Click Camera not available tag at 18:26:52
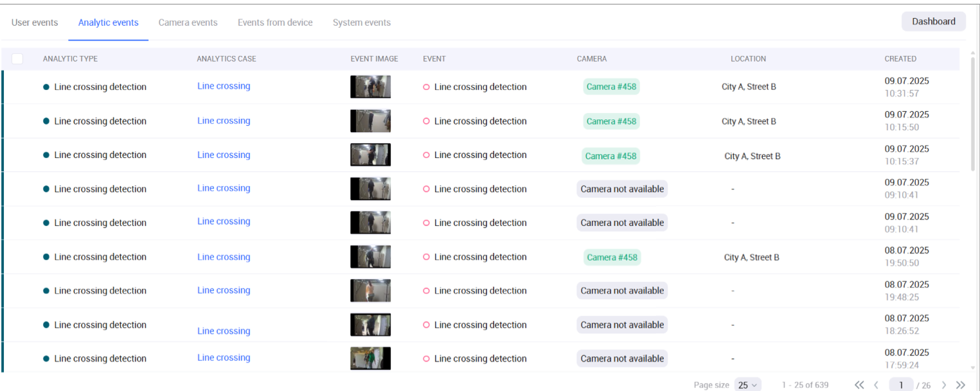Viewport: 980px width, 391px height. point(621,325)
